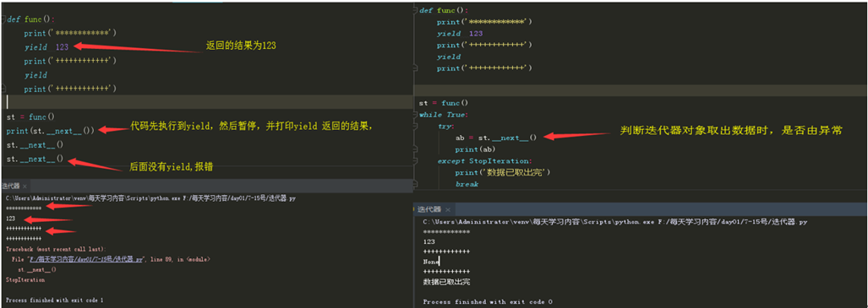This screenshot has width=868, height=308.
Task: Place cursor on ab = st.__next__() line
Action: click(496, 138)
